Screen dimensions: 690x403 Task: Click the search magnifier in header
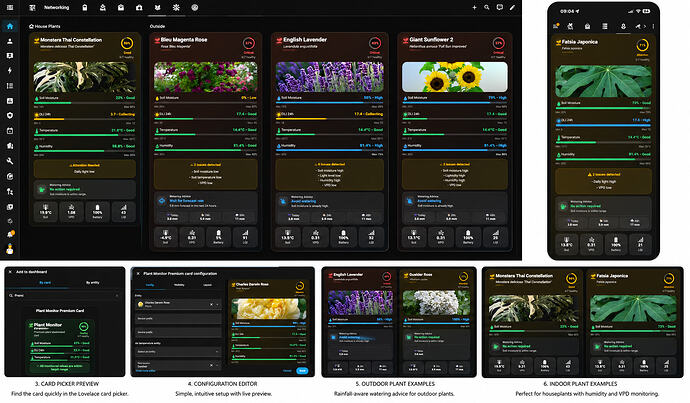pos(487,7)
